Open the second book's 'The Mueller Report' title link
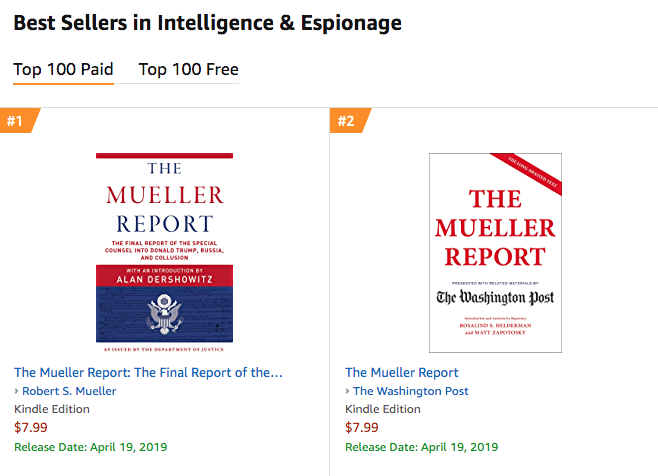This screenshot has height=476, width=658. point(402,372)
